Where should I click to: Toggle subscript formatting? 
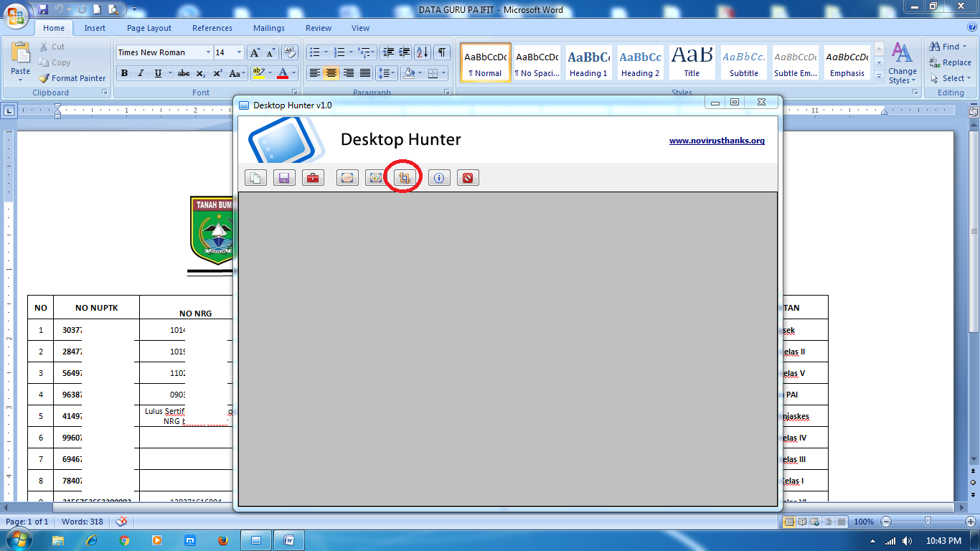point(201,73)
